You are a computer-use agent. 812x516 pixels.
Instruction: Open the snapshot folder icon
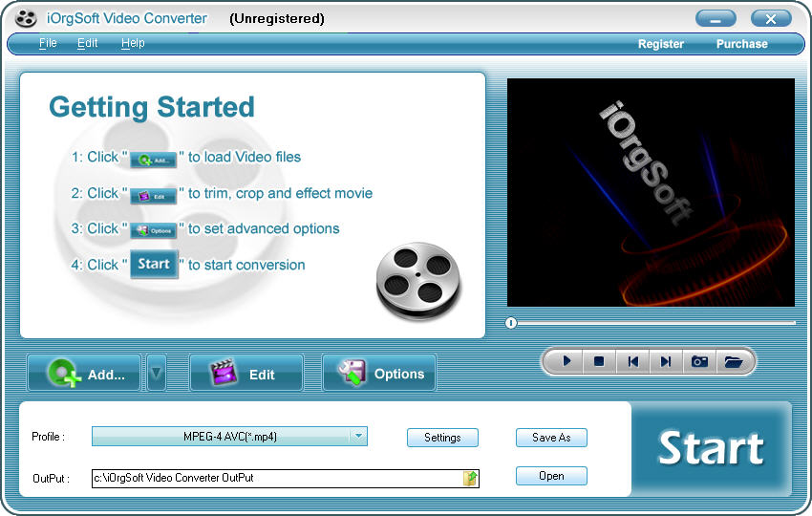[x=734, y=361]
